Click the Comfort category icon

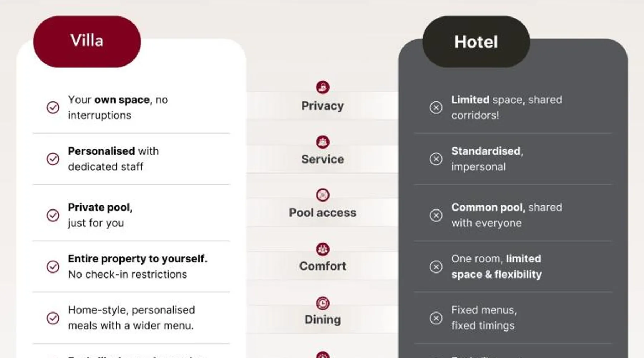coord(323,249)
